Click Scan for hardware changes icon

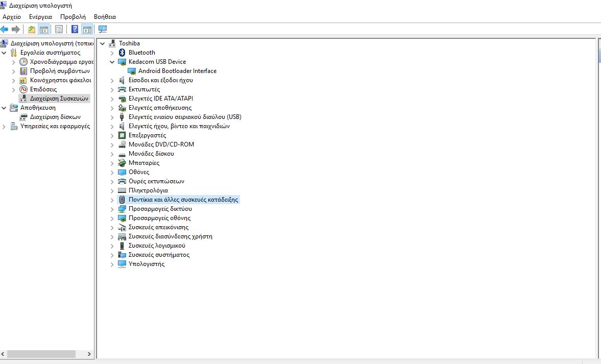pyautogui.click(x=103, y=29)
